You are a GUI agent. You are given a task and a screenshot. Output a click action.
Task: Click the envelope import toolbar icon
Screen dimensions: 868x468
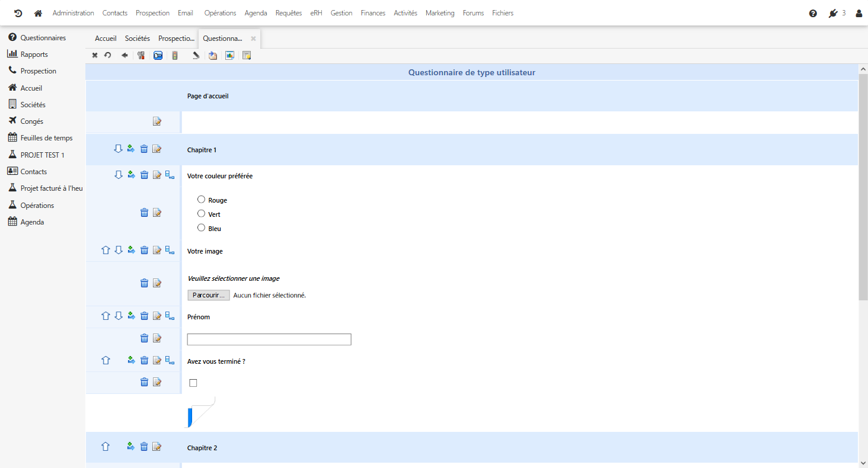tap(213, 55)
